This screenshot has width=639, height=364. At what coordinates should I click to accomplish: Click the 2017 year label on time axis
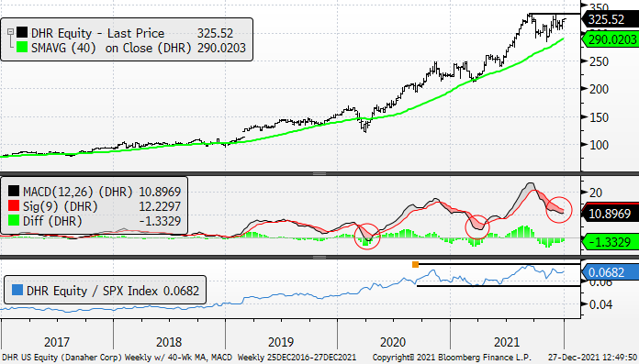[57, 342]
